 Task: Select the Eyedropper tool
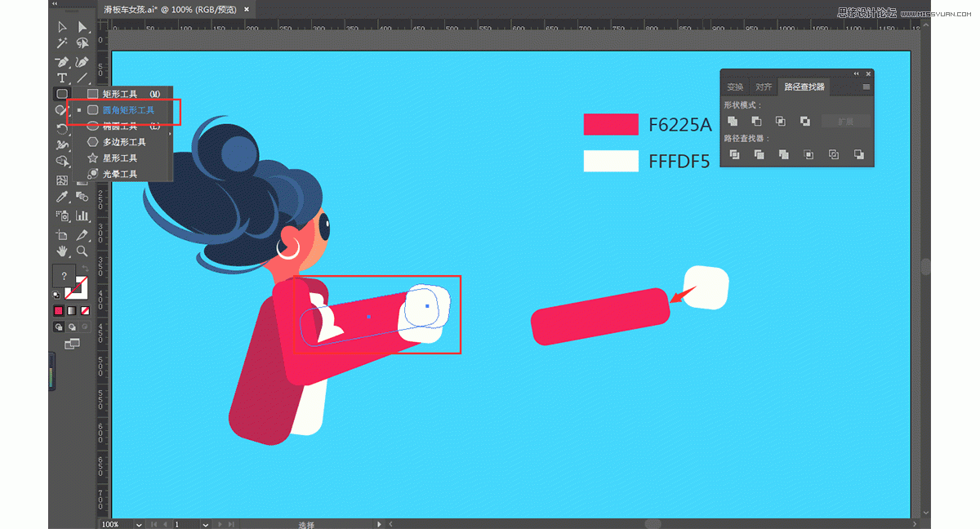pyautogui.click(x=62, y=198)
